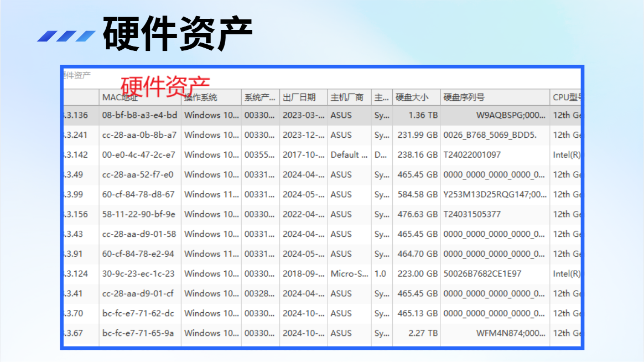Select MAC address 60-cf-84-78-e2-94
Image resolution: width=644 pixels, height=362 pixels.
(x=138, y=254)
